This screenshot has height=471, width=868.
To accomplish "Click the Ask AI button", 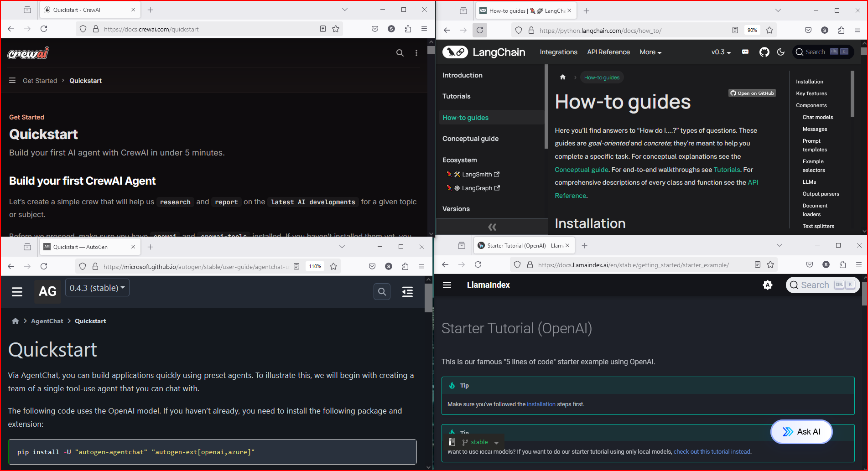I will click(801, 431).
